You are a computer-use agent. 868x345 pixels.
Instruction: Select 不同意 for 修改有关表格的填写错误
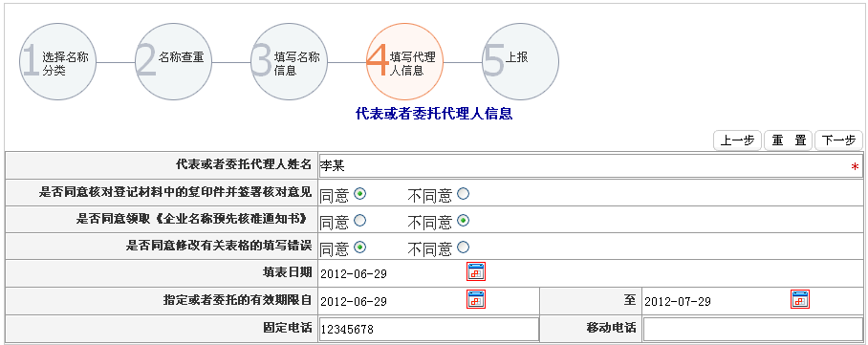click(464, 247)
